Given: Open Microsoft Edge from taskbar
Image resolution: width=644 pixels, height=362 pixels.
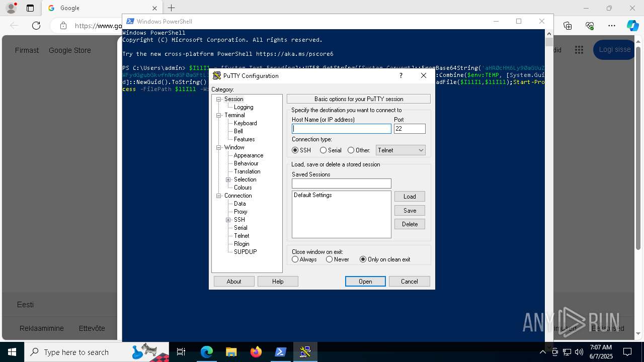Looking at the screenshot, I should coord(207,352).
